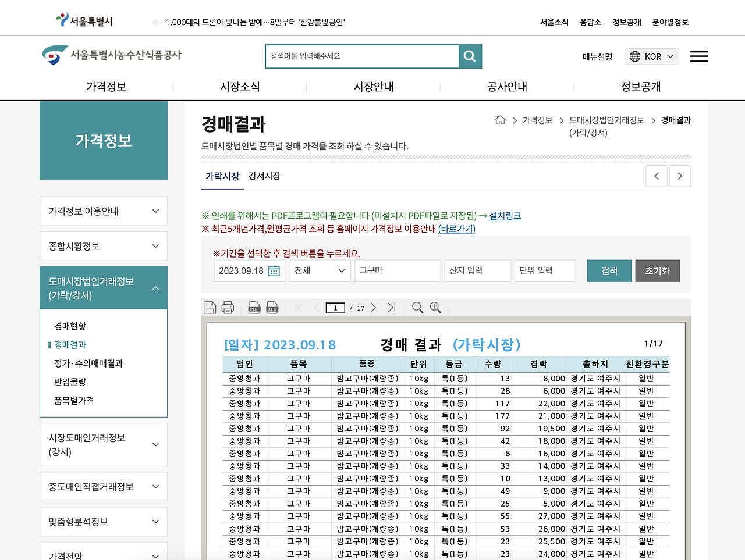
Task: Click the 산지 입력 input field
Action: 477,270
